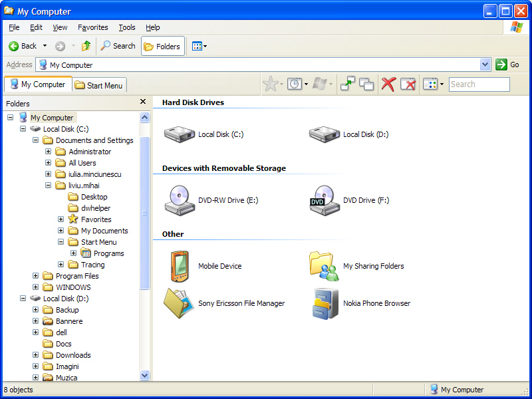Expand the Program Files node
Viewport: 532px width, 399px height.
coord(35,275)
